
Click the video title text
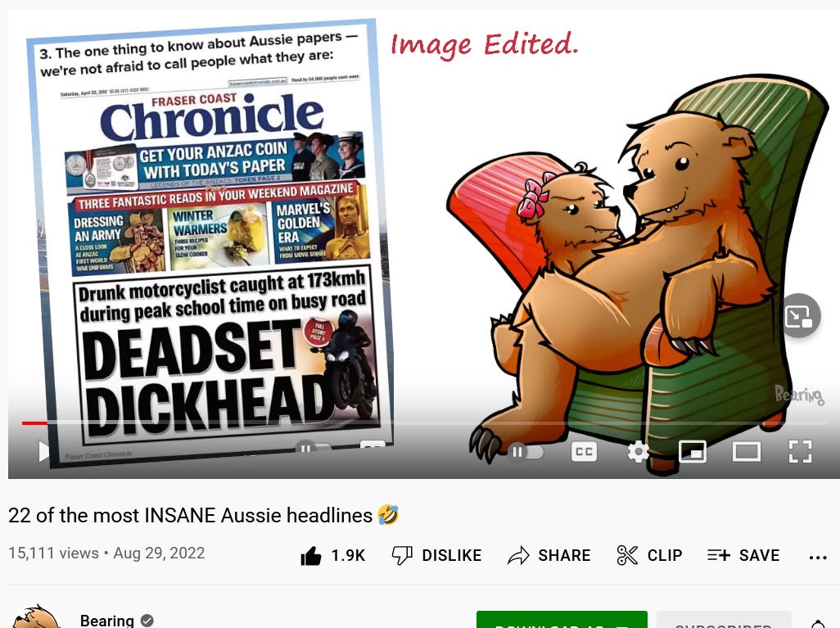(x=203, y=515)
